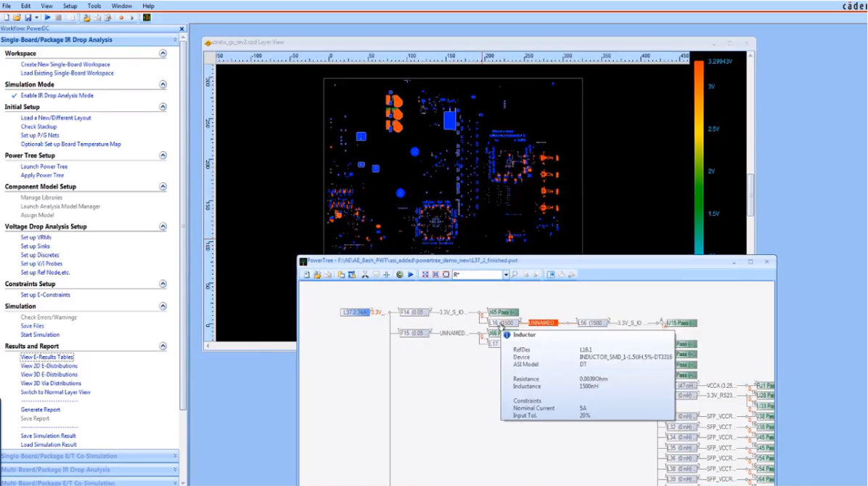Click the R* search input field in PowerTree
868x486 pixels.
point(477,275)
